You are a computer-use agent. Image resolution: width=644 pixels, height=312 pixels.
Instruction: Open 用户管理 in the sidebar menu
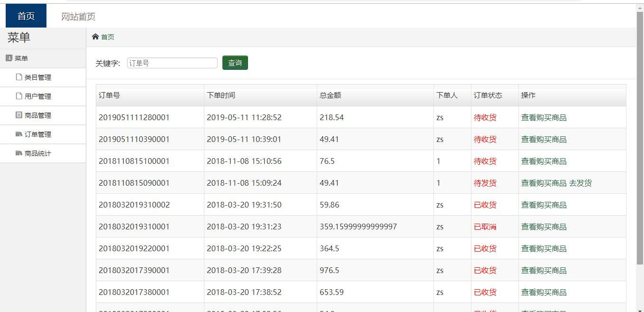pos(38,96)
